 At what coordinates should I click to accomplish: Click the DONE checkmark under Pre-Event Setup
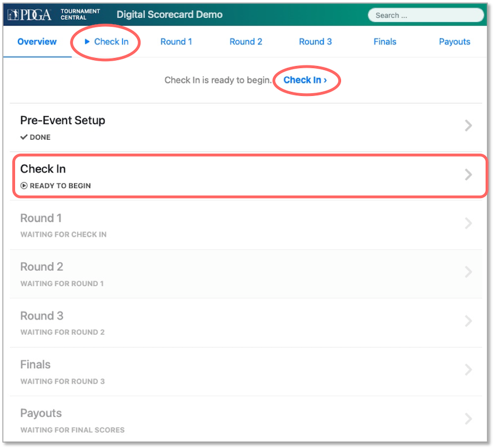pyautogui.click(x=24, y=137)
